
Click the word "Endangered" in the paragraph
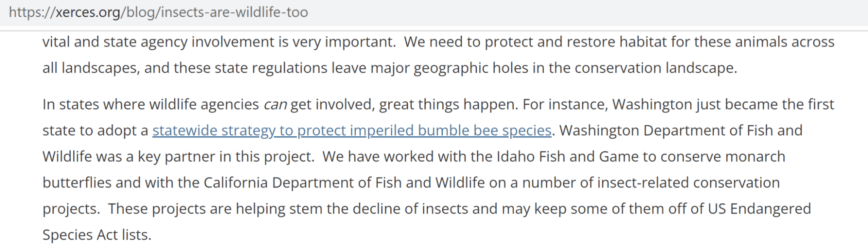coord(770,209)
